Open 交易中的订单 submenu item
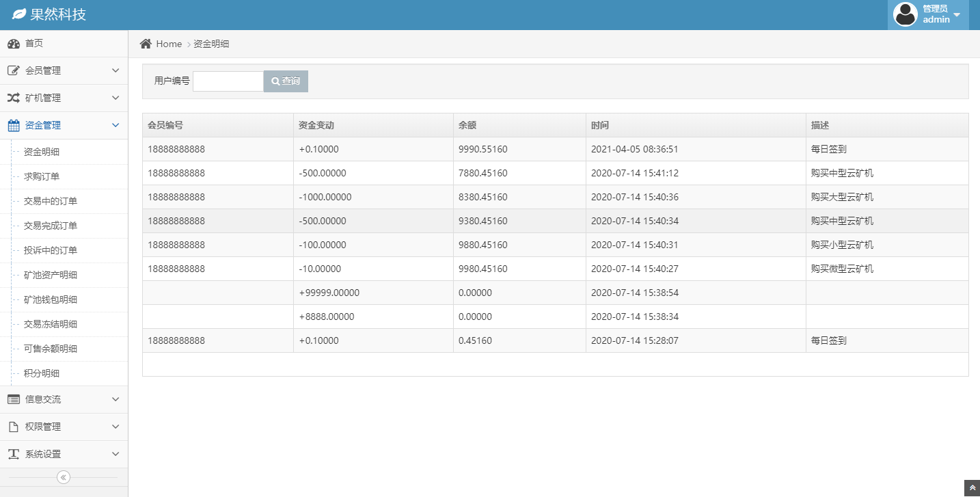 click(64, 201)
